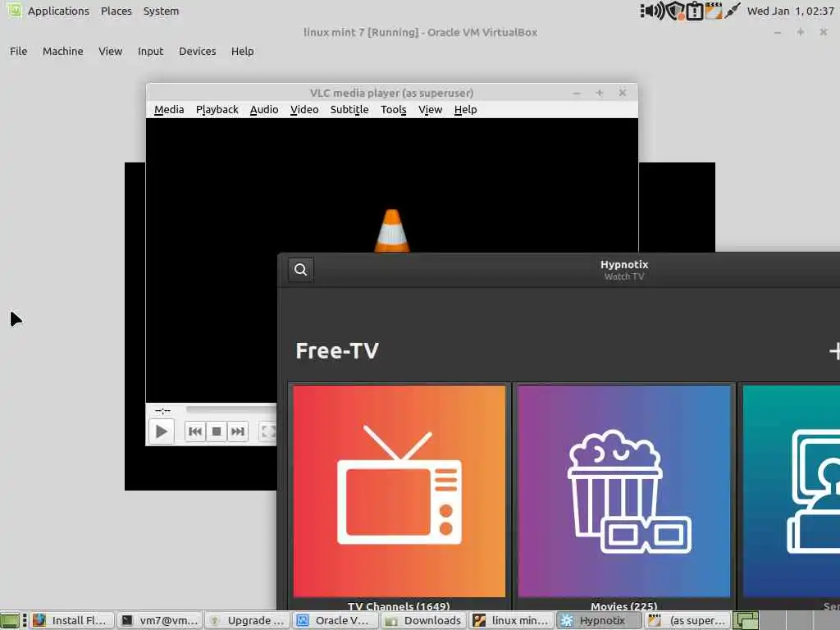Open VLC Playback menu
Screen dimensions: 840x630
(217, 109)
